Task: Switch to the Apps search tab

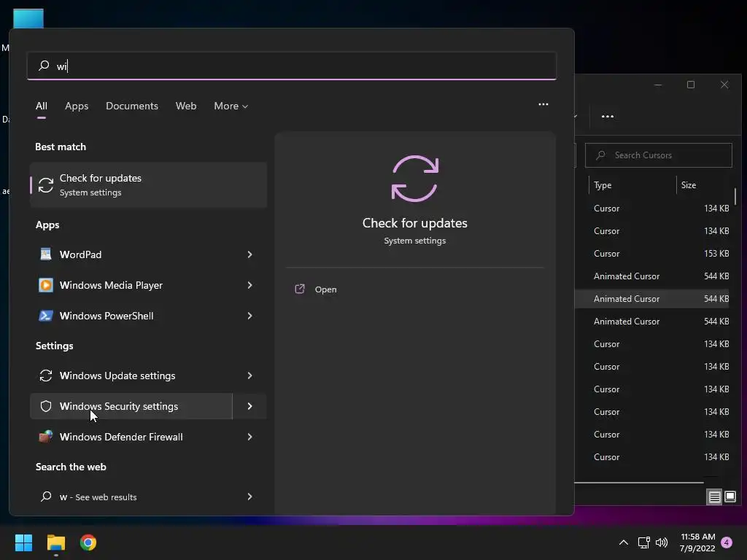Action: [x=77, y=106]
